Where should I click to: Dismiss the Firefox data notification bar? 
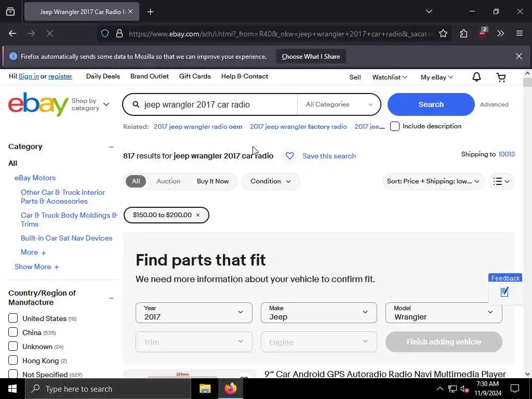tap(519, 56)
